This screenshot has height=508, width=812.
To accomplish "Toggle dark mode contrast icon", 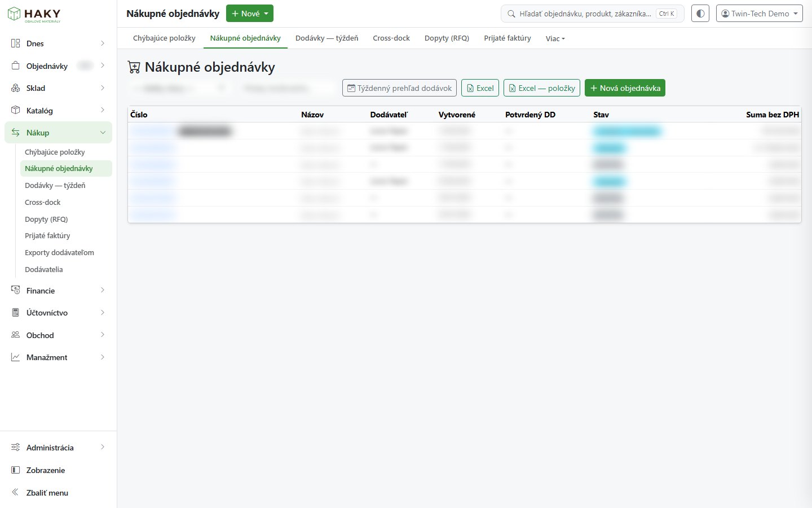I will pyautogui.click(x=700, y=14).
